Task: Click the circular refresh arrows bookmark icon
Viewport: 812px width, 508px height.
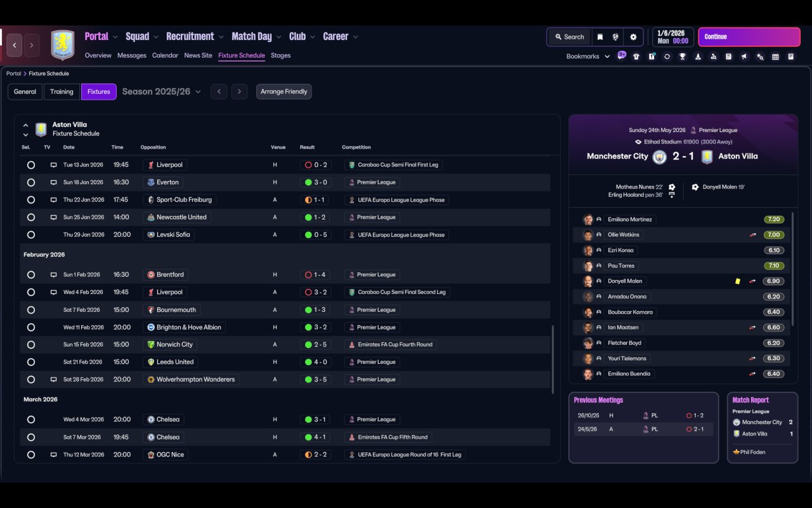Action: 667,57
